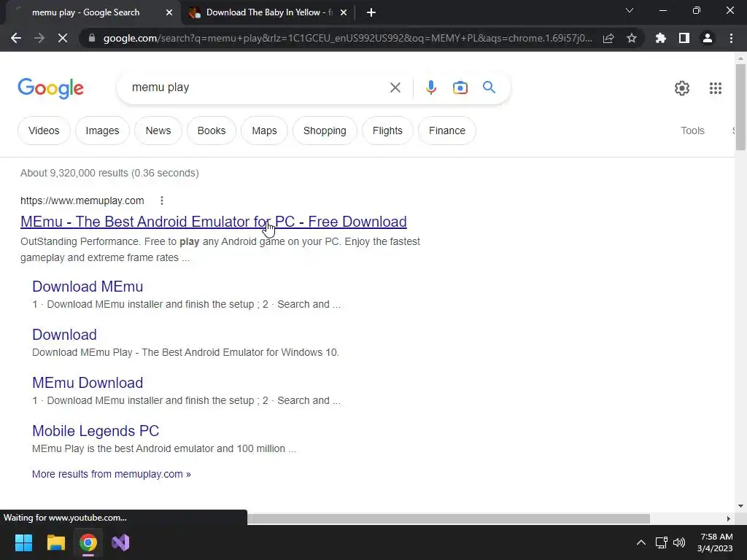
Task: Search by image with the camera icon
Action: (460, 87)
